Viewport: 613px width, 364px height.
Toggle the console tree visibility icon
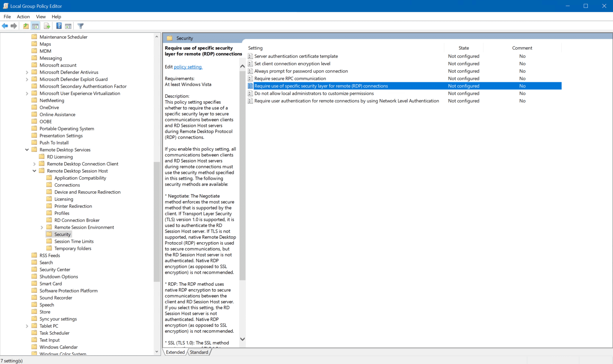[x=35, y=26]
